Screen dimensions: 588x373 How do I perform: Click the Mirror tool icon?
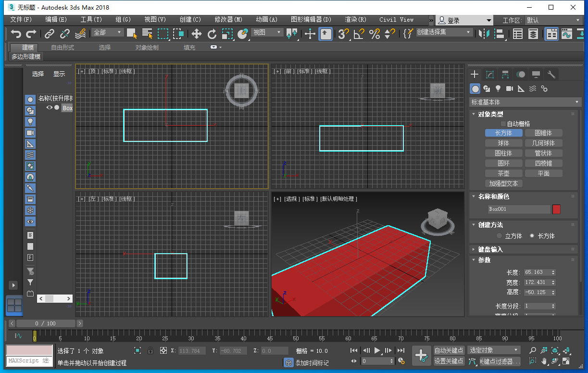click(484, 33)
